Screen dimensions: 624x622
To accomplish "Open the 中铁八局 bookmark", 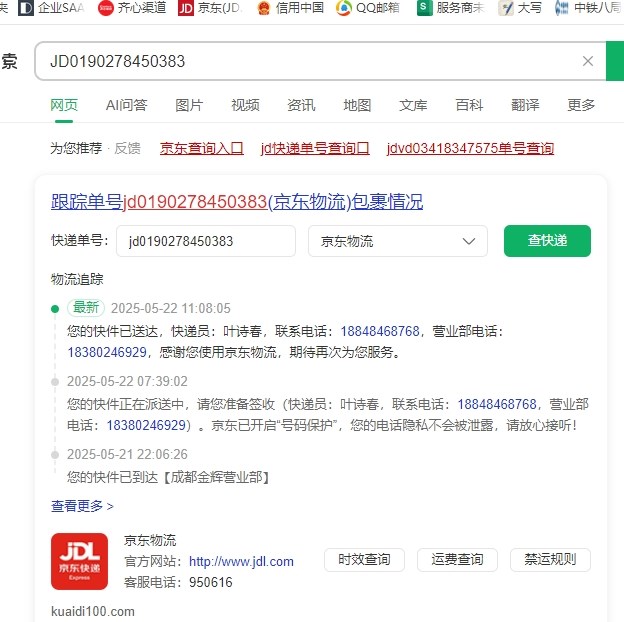I will 589,8.
